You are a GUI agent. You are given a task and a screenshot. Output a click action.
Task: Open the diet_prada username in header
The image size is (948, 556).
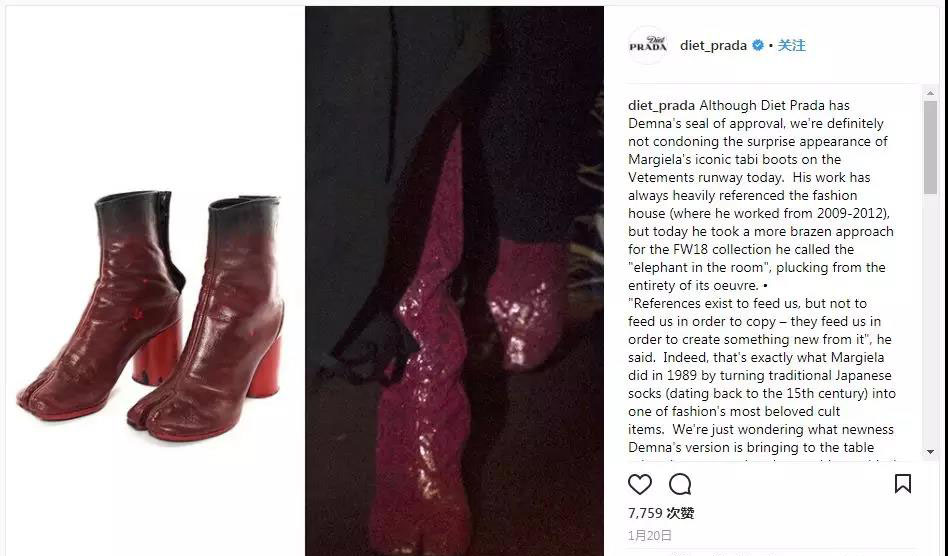tap(713, 45)
